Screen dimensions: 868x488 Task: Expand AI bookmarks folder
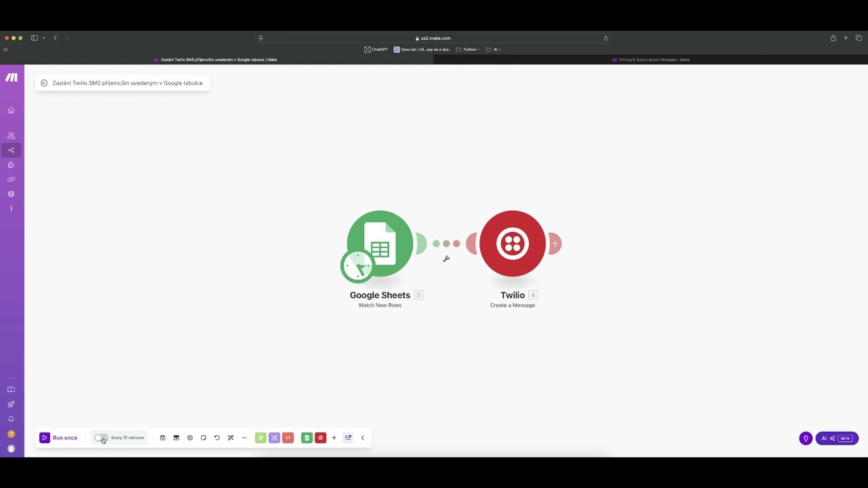[x=494, y=49]
